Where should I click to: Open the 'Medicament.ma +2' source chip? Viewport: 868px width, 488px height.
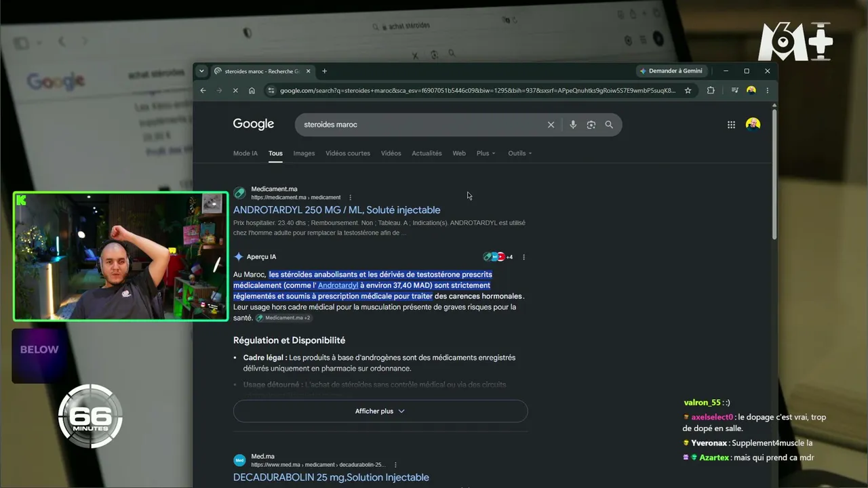click(x=283, y=318)
